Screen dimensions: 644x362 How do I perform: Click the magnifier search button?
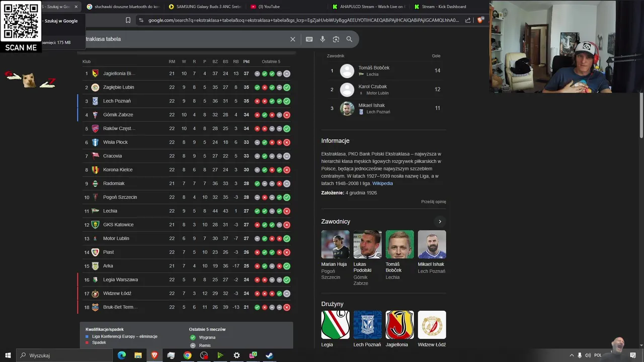349,39
